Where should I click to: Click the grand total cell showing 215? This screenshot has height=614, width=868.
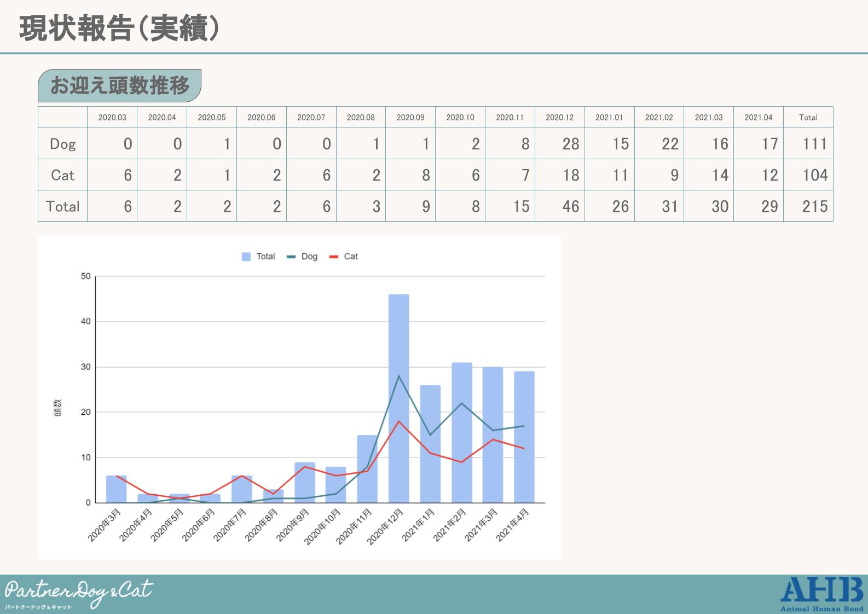point(808,206)
